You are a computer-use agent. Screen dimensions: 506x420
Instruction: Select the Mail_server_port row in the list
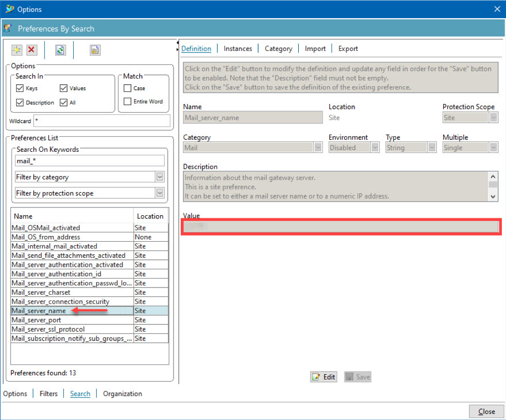coord(36,320)
